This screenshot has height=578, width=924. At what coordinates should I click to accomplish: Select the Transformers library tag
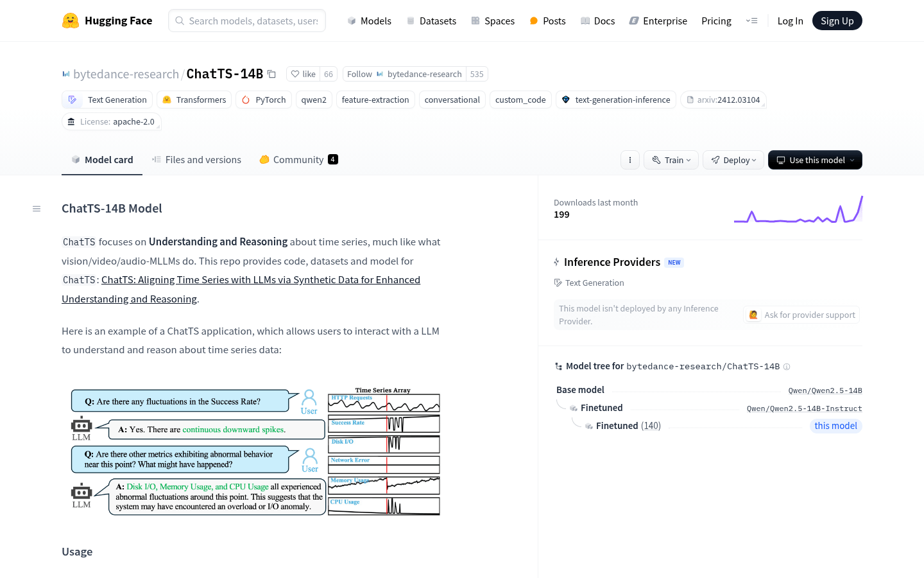pos(194,100)
